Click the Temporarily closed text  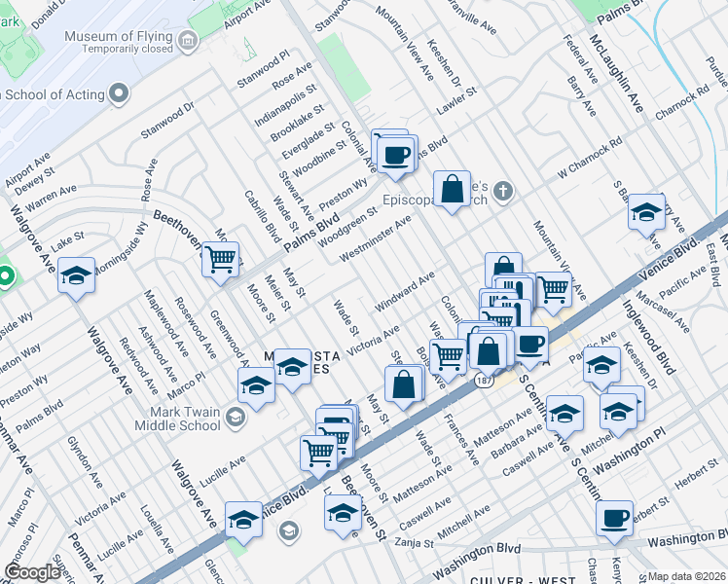[127, 49]
